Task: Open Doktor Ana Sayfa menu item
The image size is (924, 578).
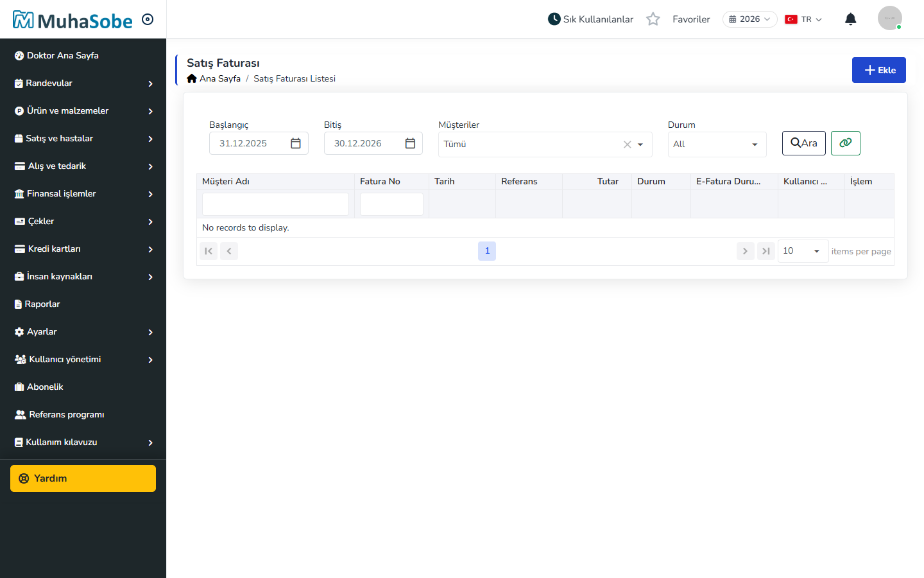Action: pos(83,56)
